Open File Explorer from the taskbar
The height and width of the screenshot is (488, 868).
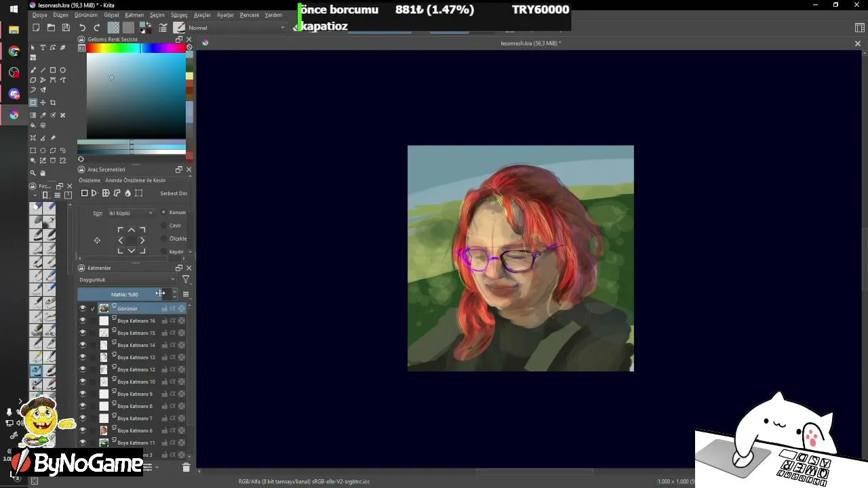[x=14, y=30]
